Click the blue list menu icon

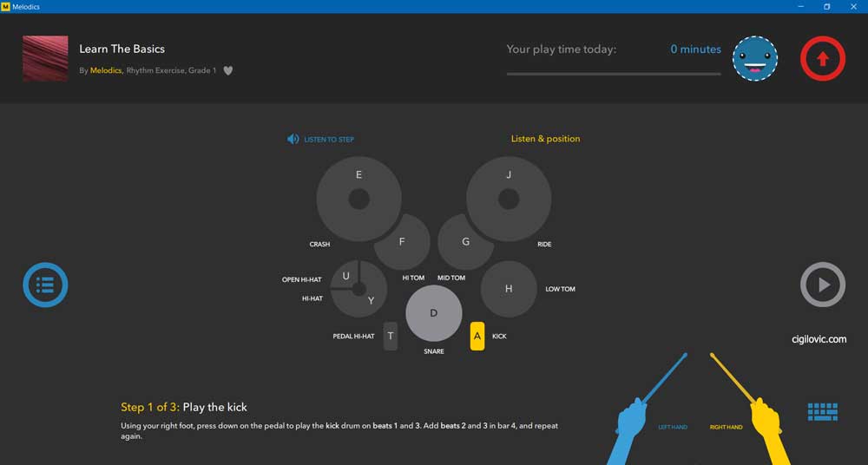pos(45,285)
